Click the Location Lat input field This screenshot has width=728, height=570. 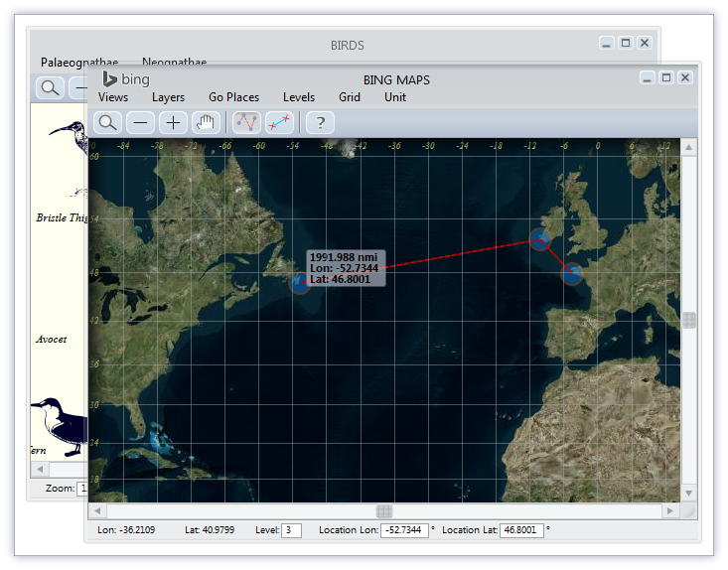tap(521, 530)
